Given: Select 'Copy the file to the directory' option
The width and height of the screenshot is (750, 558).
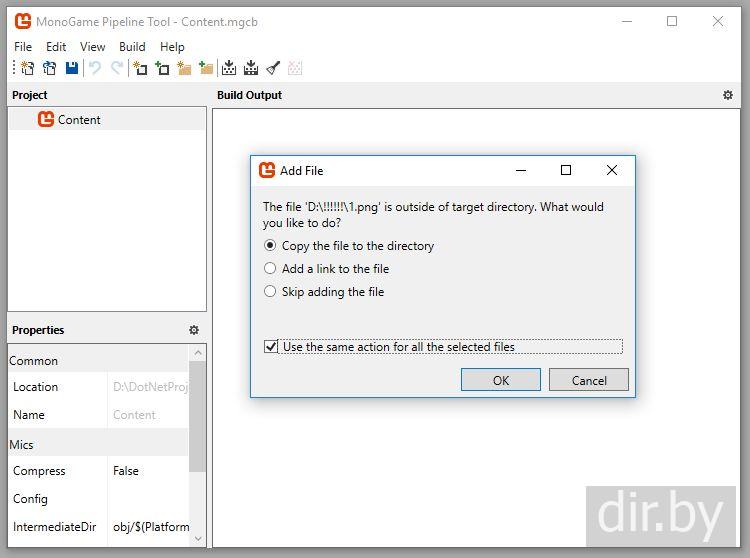Looking at the screenshot, I should point(349,246).
